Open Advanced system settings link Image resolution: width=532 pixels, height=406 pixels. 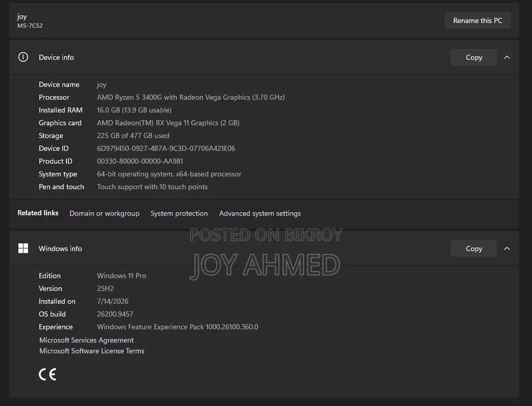pos(260,213)
